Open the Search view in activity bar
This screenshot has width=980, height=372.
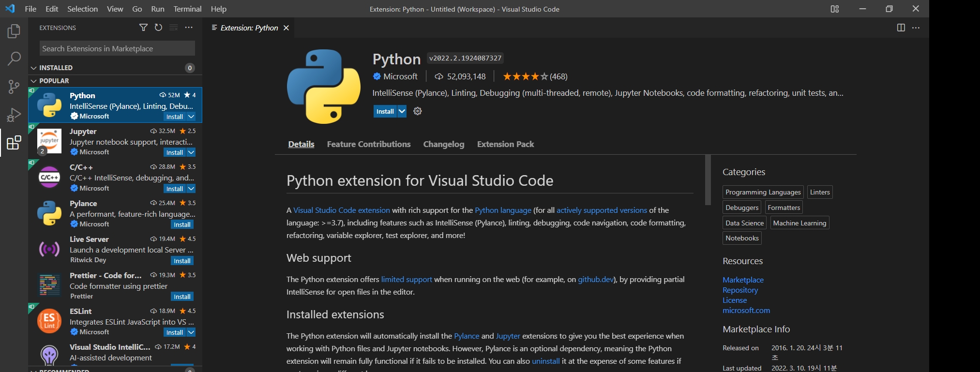click(14, 59)
